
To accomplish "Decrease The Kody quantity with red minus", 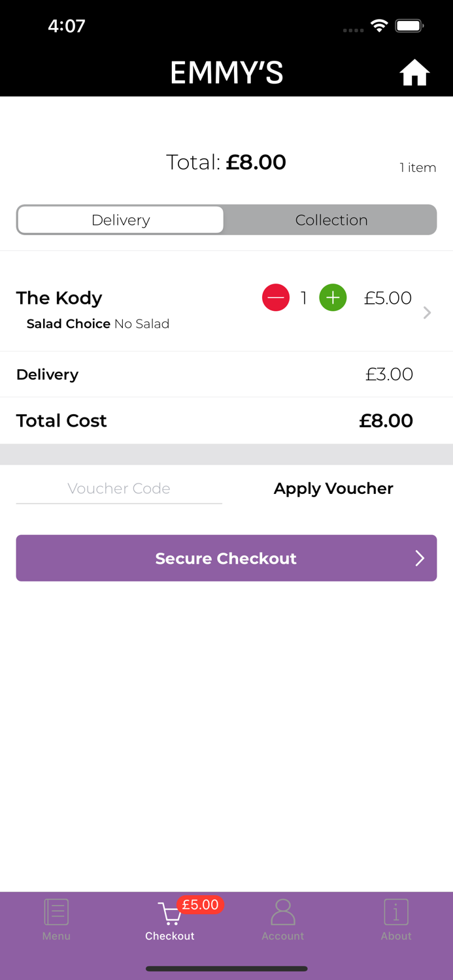I will point(276,298).
